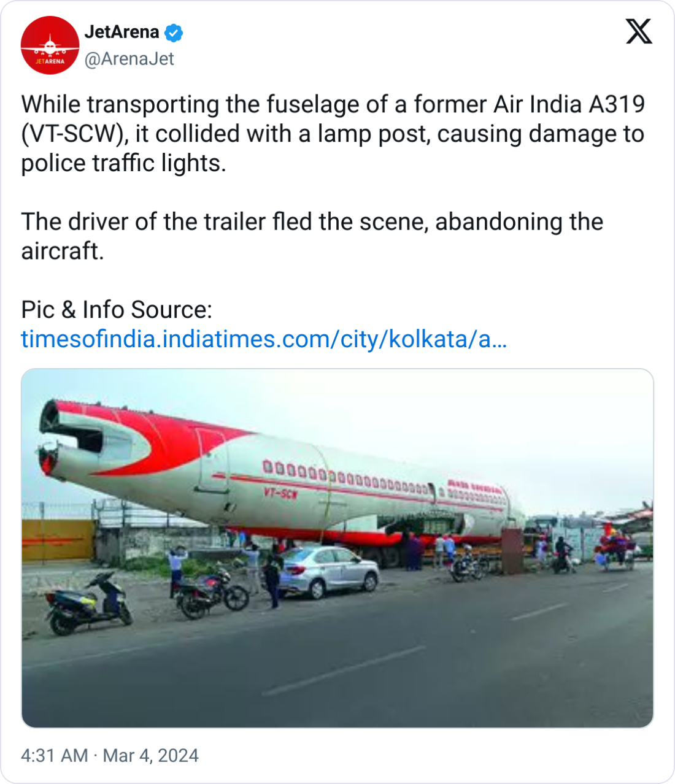
Task: Click the tweet text about VT-SCW
Action: tap(333, 134)
